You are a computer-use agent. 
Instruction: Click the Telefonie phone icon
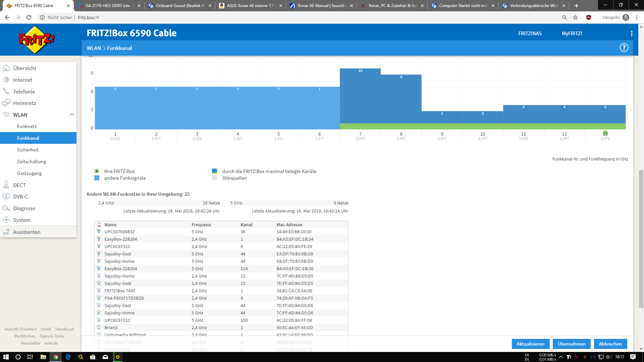pos(6,92)
